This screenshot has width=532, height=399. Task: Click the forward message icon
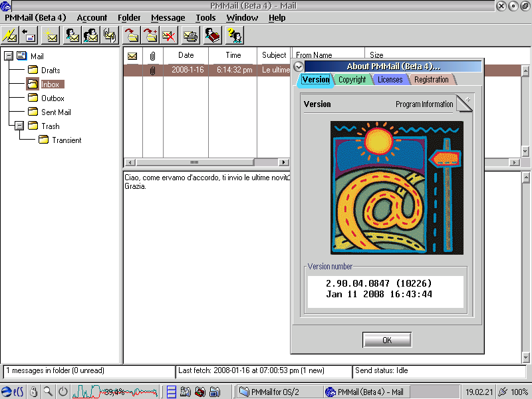click(110, 35)
